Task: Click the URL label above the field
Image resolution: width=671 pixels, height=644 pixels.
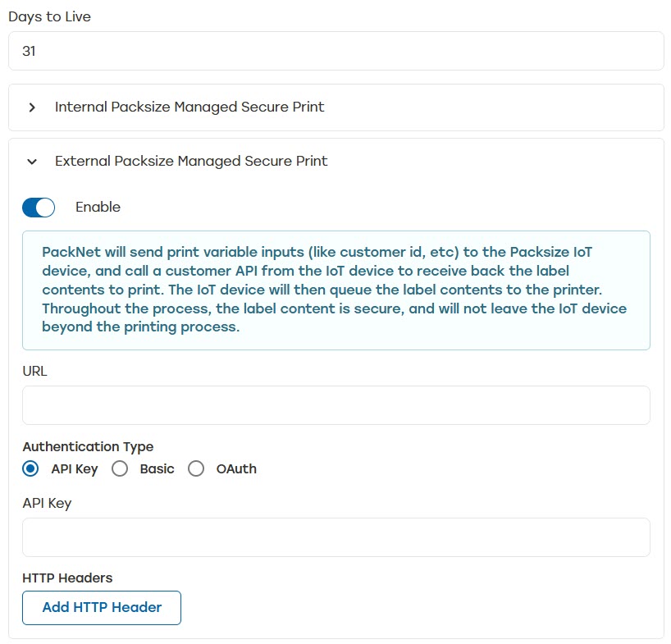Action: coord(35,371)
